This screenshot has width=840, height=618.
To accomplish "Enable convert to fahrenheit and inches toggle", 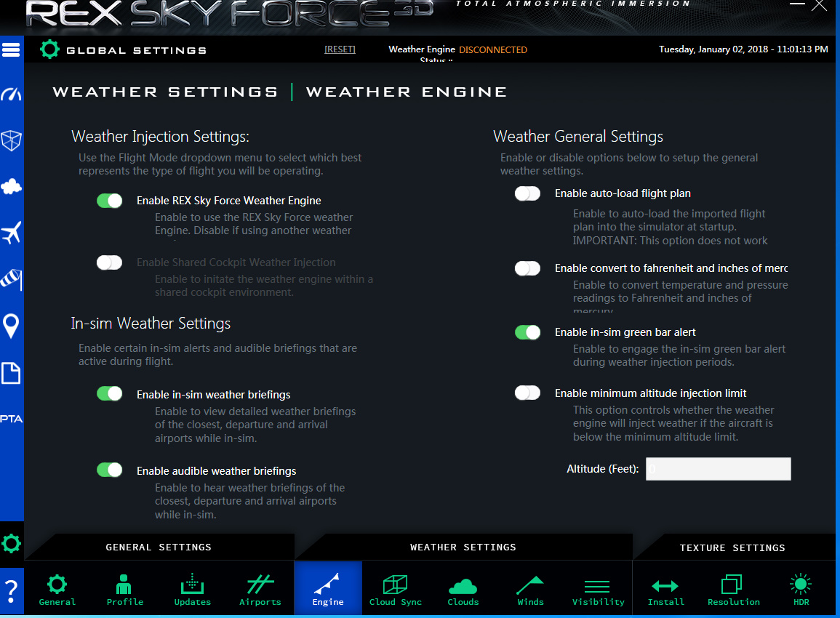I will coord(528,268).
